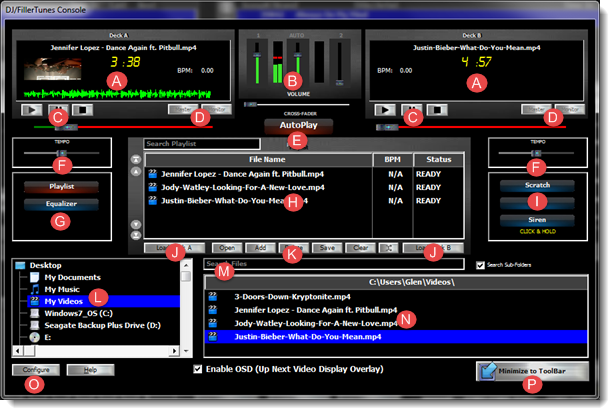Screen dimensions: 615x415
Task: Open the Configure settings button
Action: [x=36, y=370]
